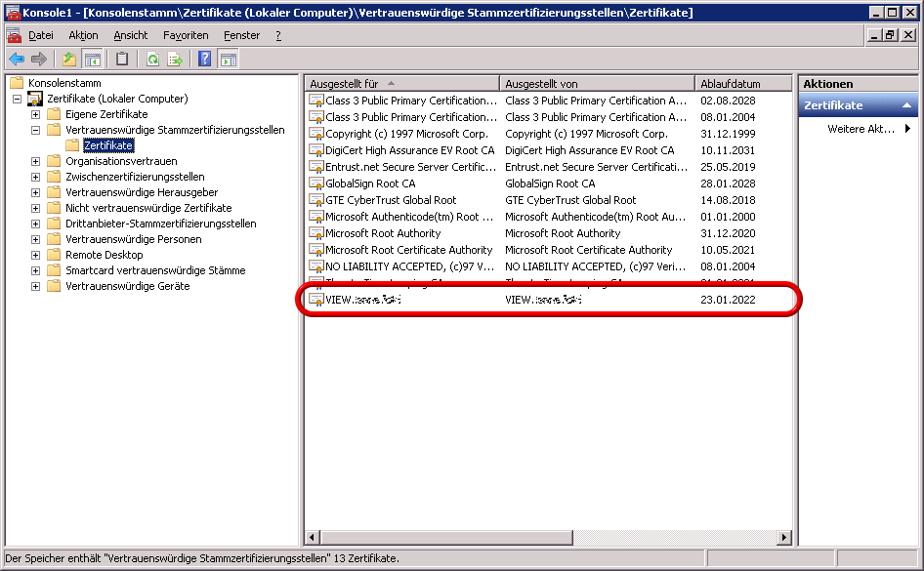Toggle the console tree show/hide icon
924x571 pixels.
click(92, 60)
